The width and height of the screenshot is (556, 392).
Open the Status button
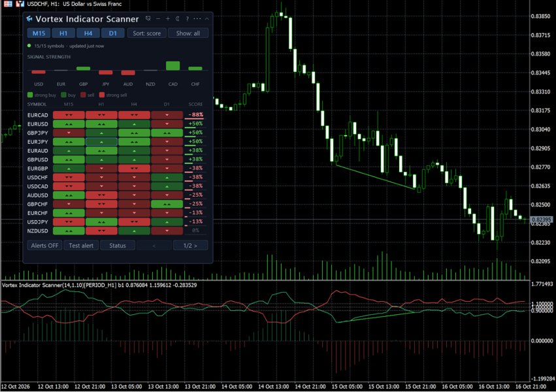click(x=118, y=245)
